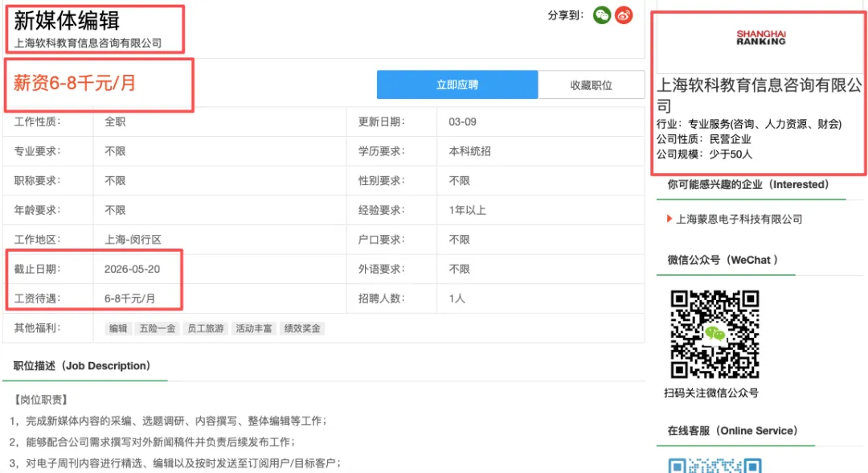Click the update date value 03-09
This screenshot has height=473, width=868.
(462, 121)
